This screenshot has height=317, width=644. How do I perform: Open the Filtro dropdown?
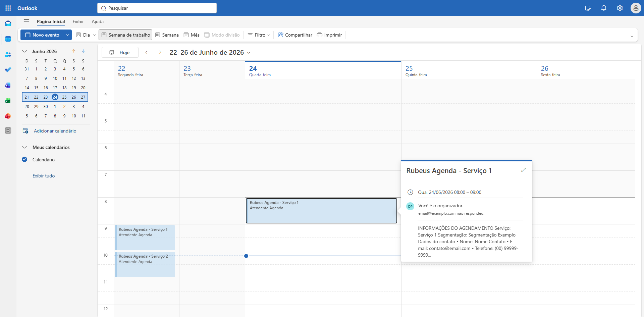click(x=259, y=35)
